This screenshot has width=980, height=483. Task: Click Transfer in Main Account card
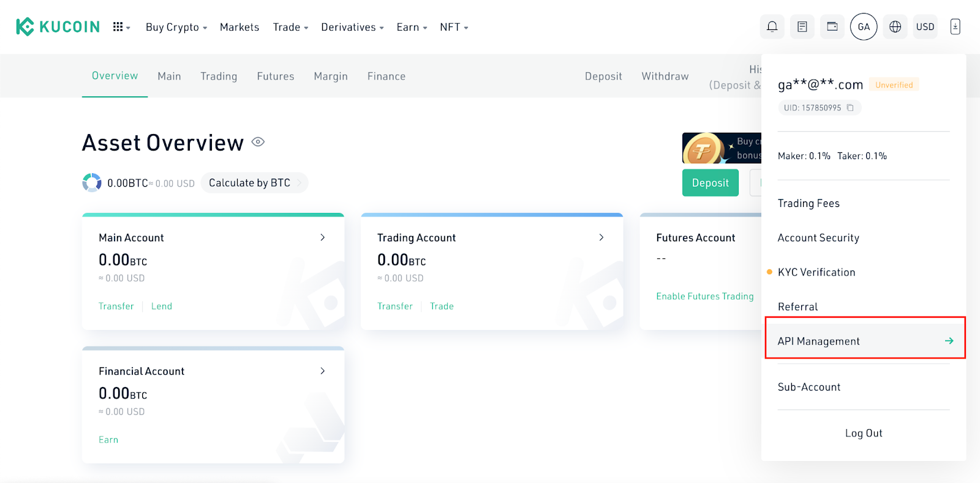tap(116, 306)
